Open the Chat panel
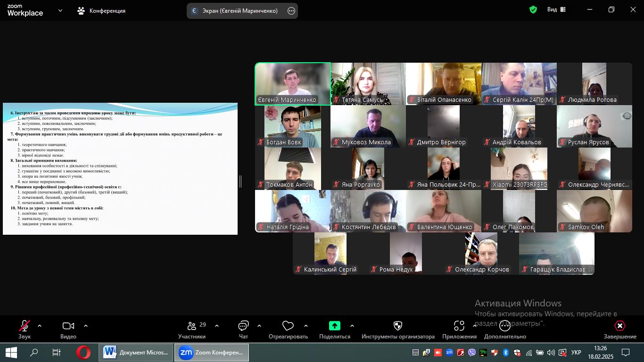This screenshot has width=644, height=362. (x=243, y=326)
